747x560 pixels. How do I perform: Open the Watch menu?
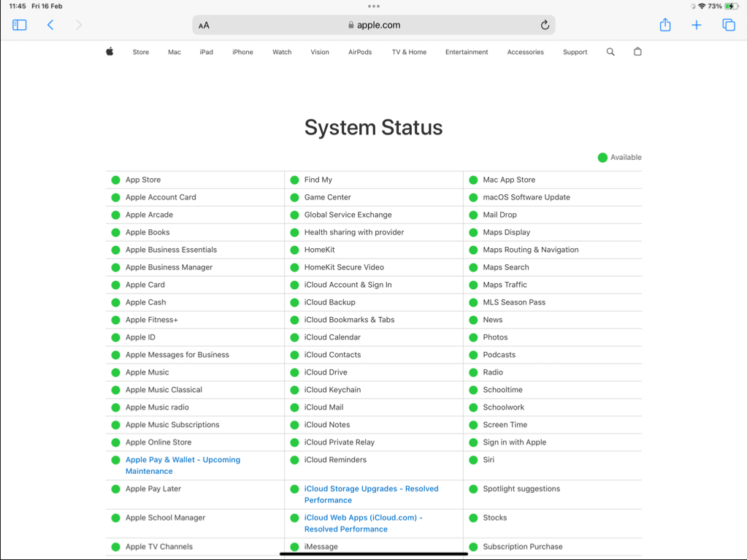point(282,52)
